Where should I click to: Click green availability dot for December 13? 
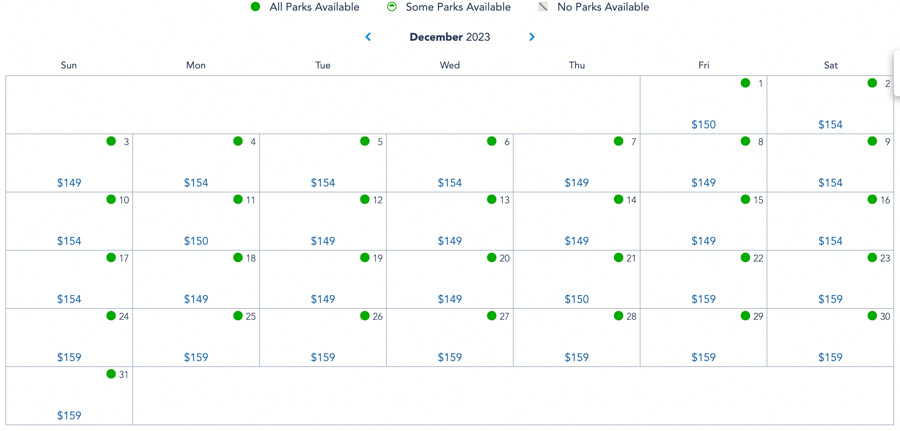[492, 200]
